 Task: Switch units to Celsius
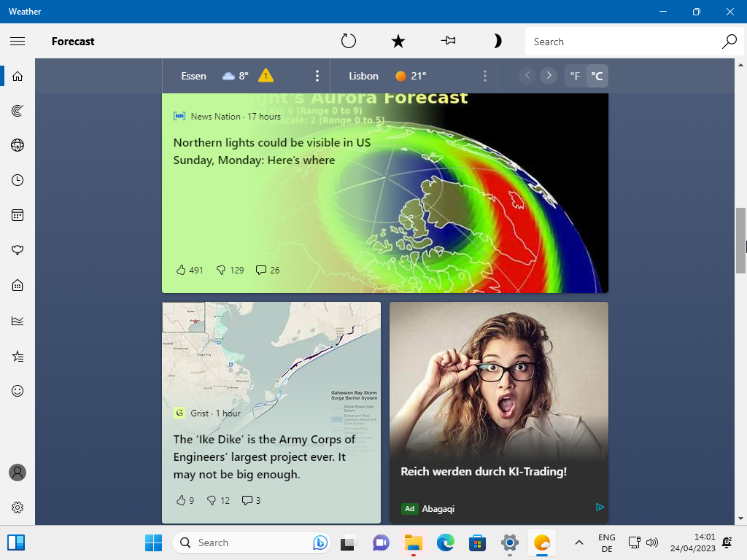(x=597, y=76)
